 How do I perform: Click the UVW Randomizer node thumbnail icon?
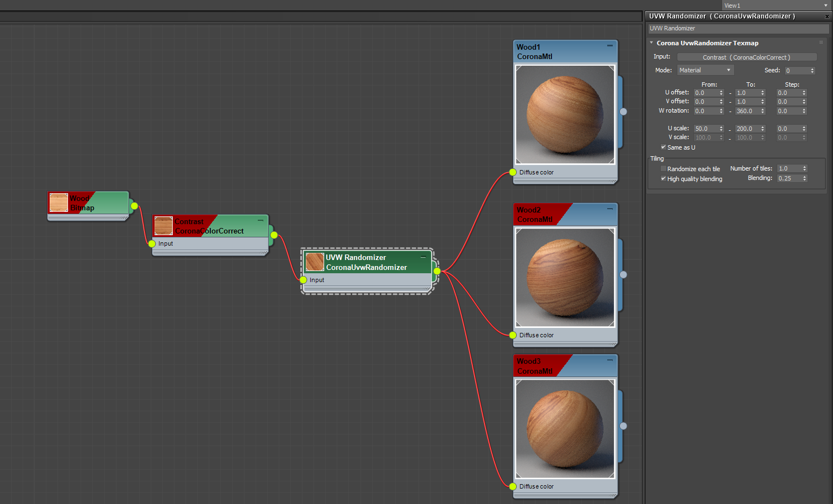click(315, 262)
